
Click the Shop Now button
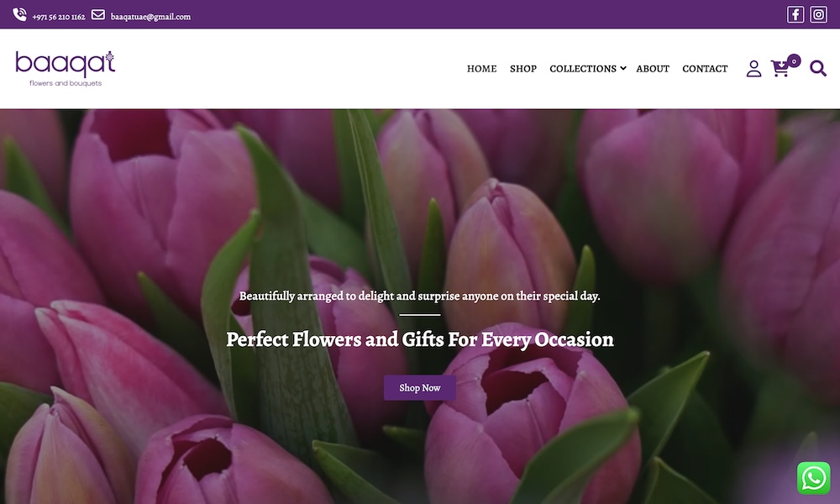coord(420,388)
